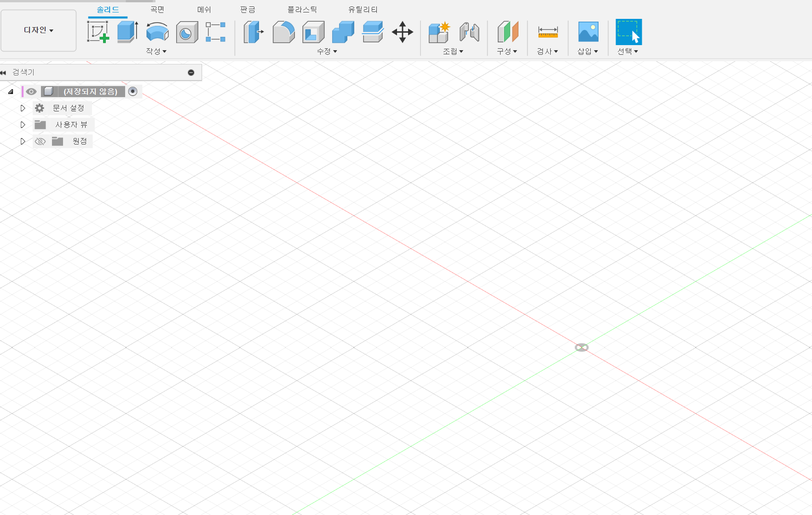The width and height of the screenshot is (812, 515).
Task: Switch to the 솔리드 tab
Action: [108, 9]
